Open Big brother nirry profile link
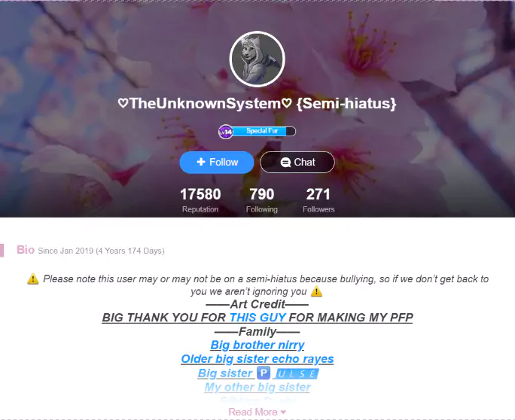515x420 pixels. (x=257, y=345)
